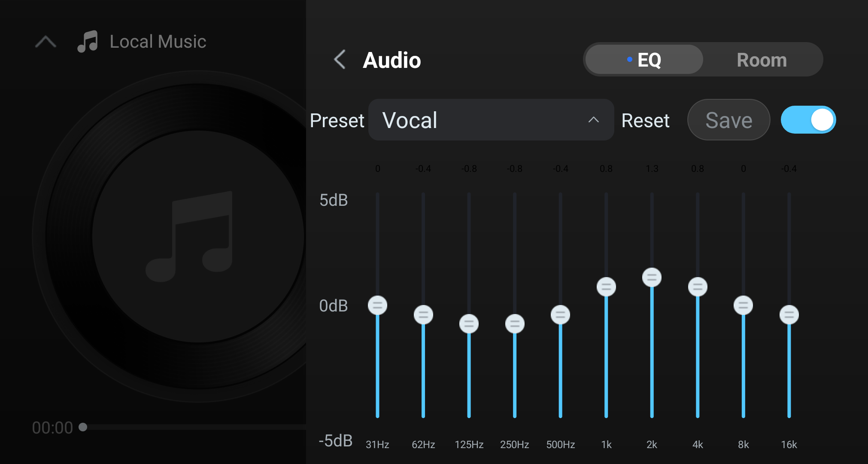This screenshot has width=868, height=464.
Task: Click the Preset label text
Action: [337, 121]
